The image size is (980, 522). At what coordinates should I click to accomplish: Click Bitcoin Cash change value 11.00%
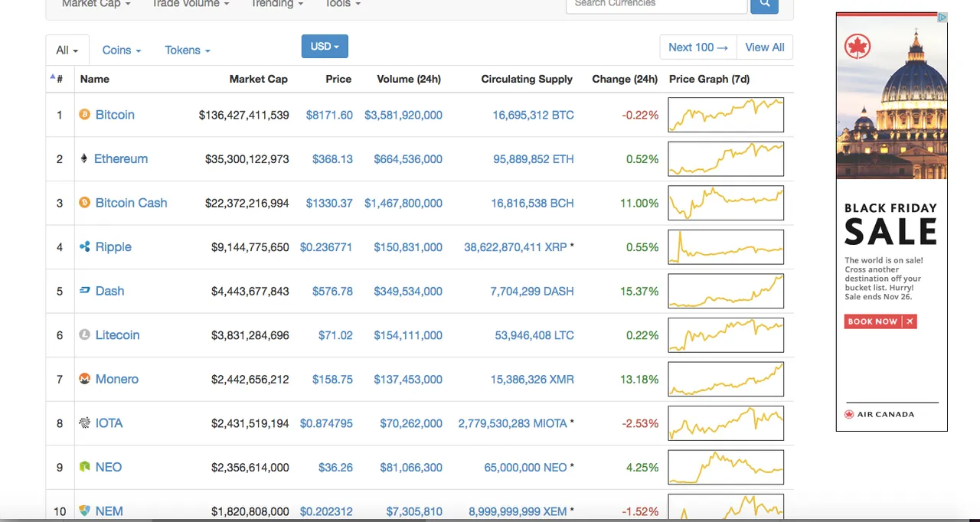pyautogui.click(x=639, y=203)
